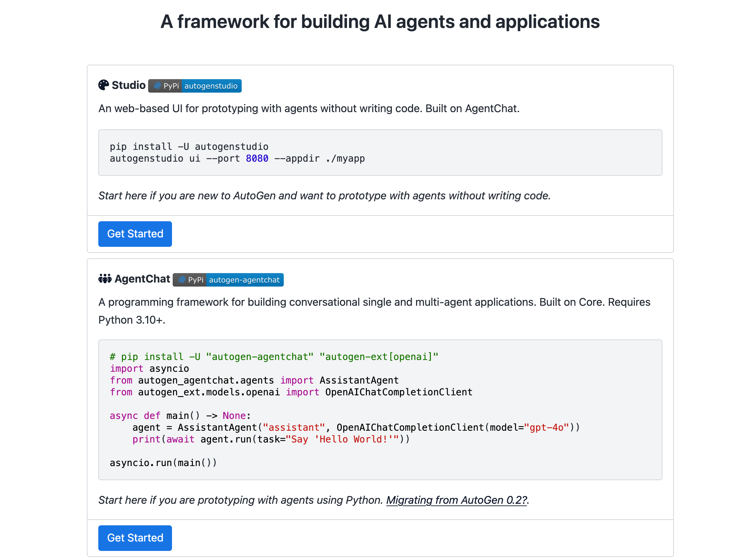The height and width of the screenshot is (559, 756).
Task: Click the green pip install comment line
Action: click(x=274, y=357)
